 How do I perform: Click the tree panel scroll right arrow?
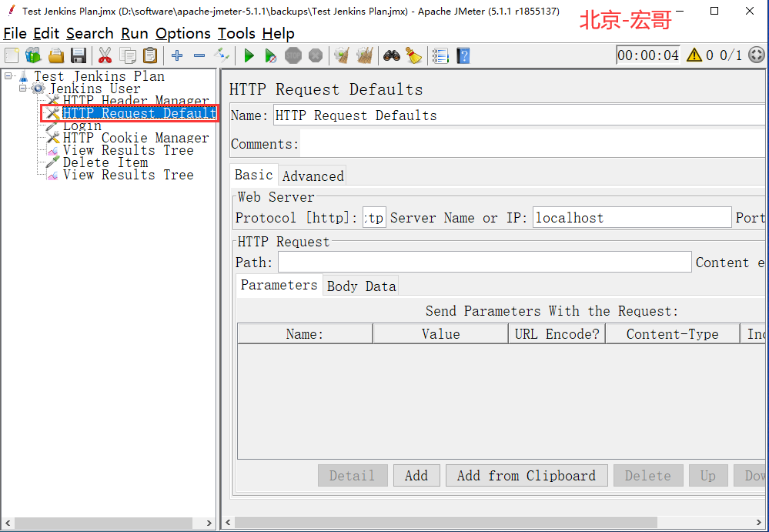[x=209, y=523]
